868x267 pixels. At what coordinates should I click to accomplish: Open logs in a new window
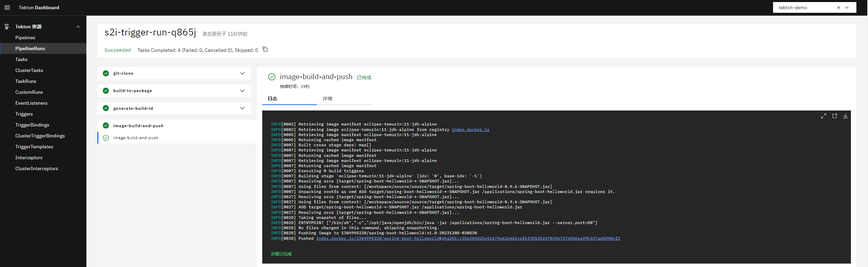pyautogui.click(x=835, y=116)
